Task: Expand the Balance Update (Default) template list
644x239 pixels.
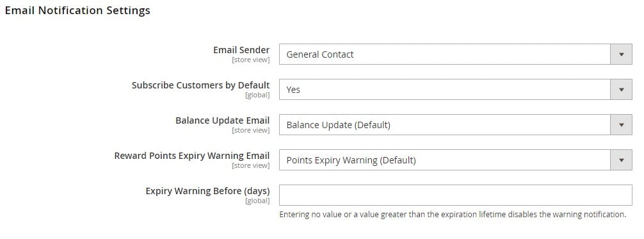Action: tap(456, 125)
